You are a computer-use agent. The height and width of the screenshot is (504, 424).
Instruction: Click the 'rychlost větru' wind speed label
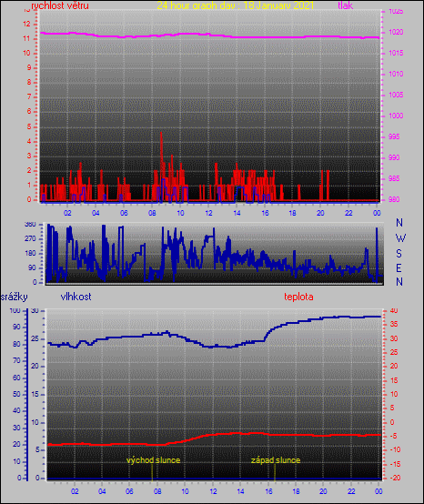(60, 5)
